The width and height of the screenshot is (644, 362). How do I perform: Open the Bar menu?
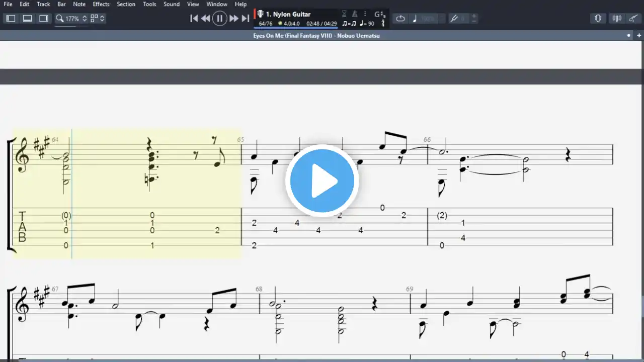(x=61, y=4)
